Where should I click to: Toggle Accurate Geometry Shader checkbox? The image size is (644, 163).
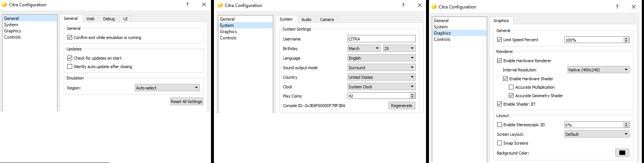coord(511,96)
